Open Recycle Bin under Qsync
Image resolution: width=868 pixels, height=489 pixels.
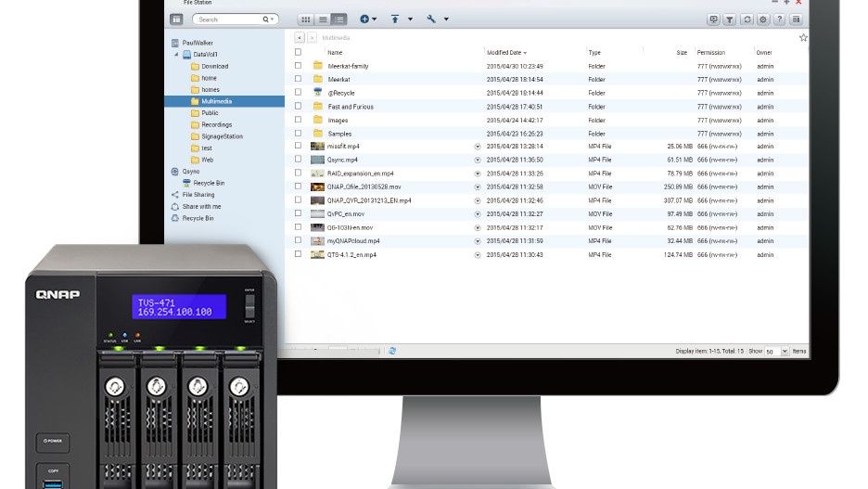pyautogui.click(x=208, y=184)
